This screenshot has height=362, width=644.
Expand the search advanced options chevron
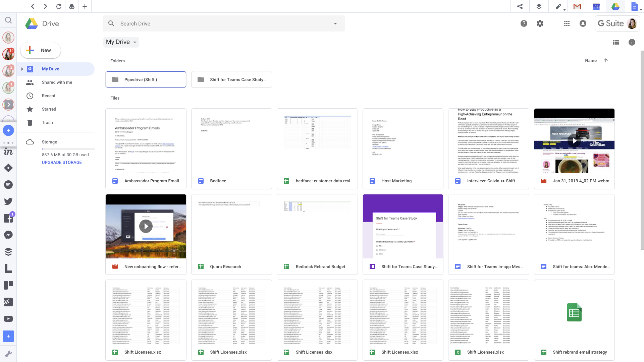click(335, 23)
